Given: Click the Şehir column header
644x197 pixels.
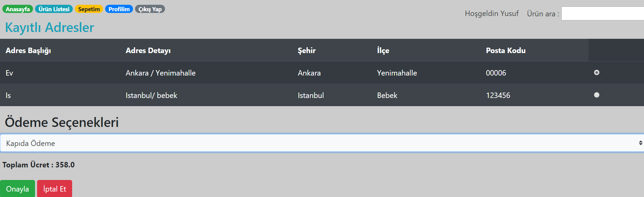Looking at the screenshot, I should [x=307, y=50].
